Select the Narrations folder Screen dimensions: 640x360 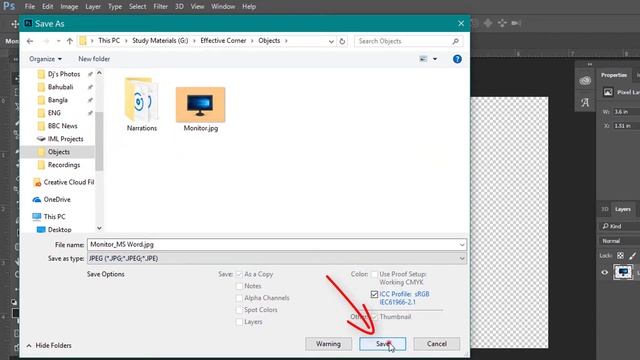142,104
